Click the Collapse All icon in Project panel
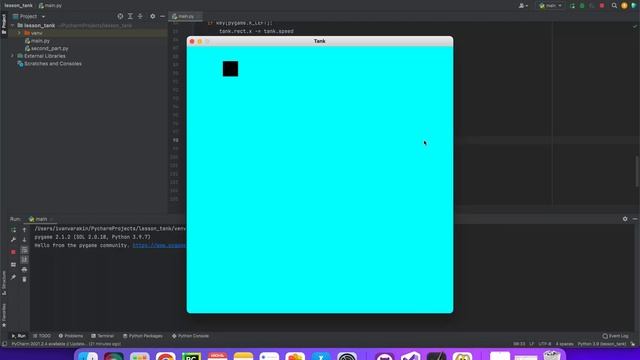640x360 pixels. pyautogui.click(x=140, y=16)
